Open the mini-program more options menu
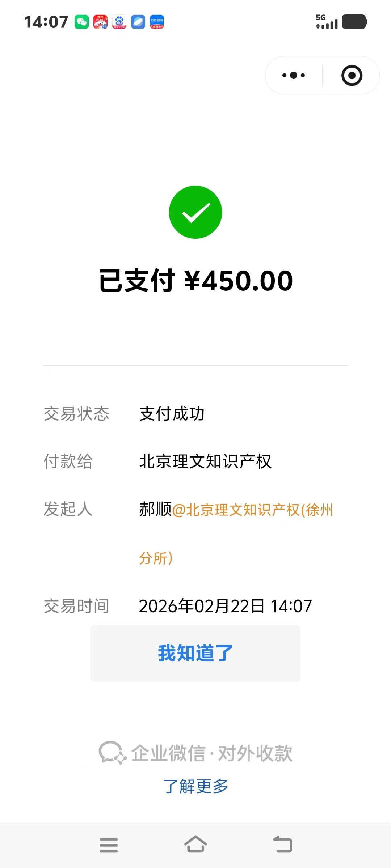391x868 pixels. click(x=294, y=75)
